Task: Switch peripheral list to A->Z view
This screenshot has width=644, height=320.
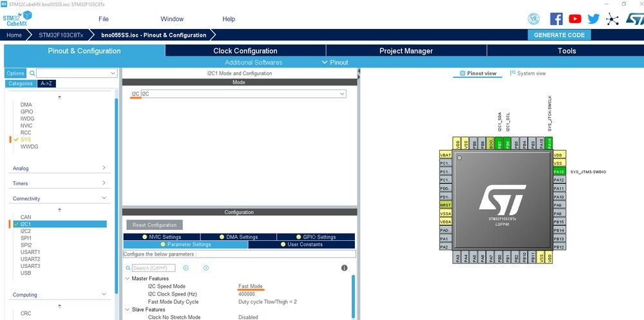Action: click(46, 84)
